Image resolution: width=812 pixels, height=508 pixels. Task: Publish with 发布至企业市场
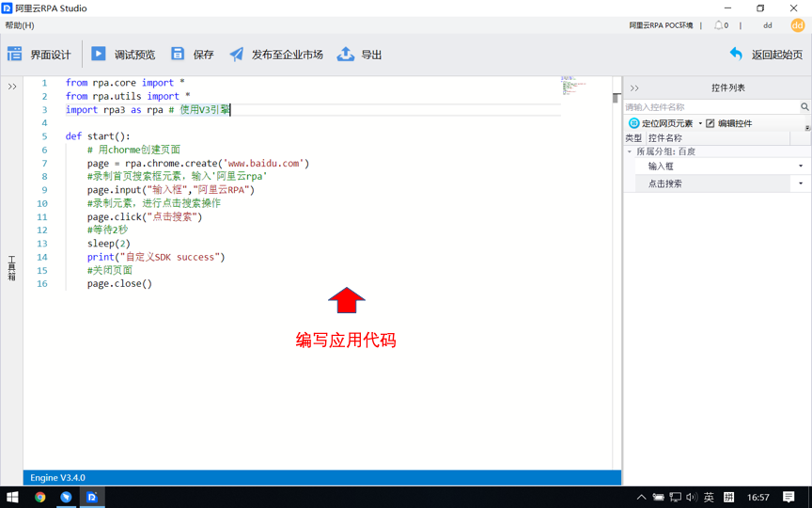click(x=276, y=55)
